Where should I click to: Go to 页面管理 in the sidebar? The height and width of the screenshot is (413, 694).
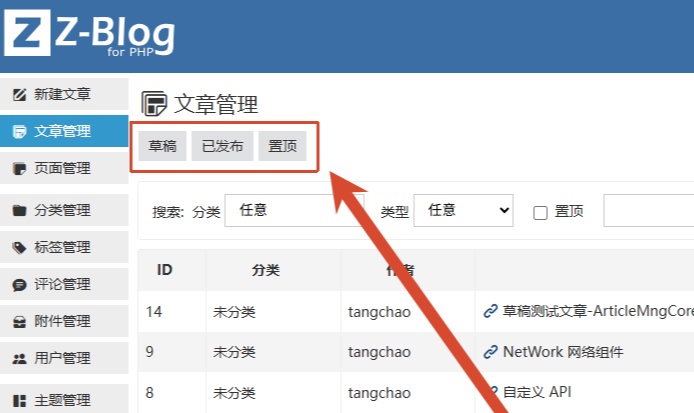(x=64, y=169)
